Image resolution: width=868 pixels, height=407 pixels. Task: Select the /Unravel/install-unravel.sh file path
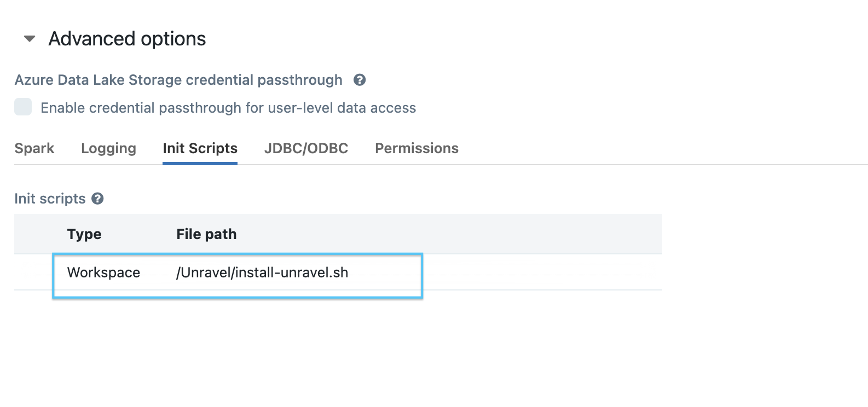click(262, 272)
